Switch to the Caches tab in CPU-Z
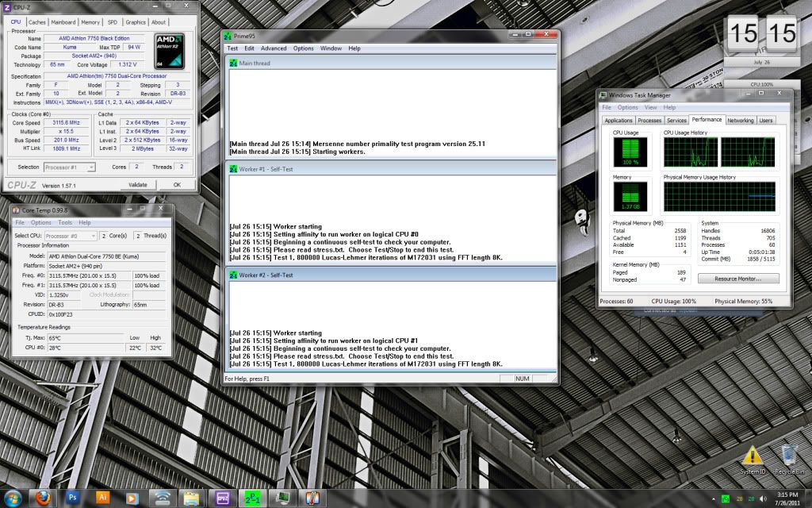 (36, 22)
